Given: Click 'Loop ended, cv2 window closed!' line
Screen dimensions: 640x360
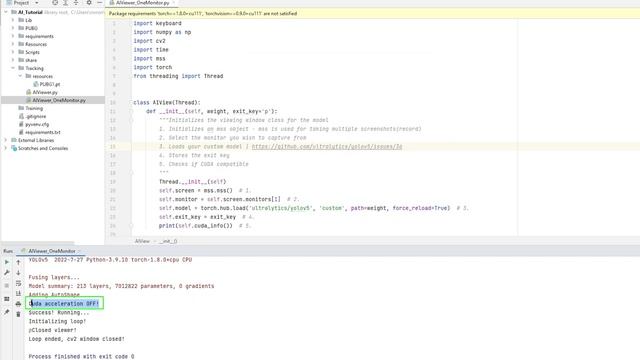Looking at the screenshot, I should point(76,339).
